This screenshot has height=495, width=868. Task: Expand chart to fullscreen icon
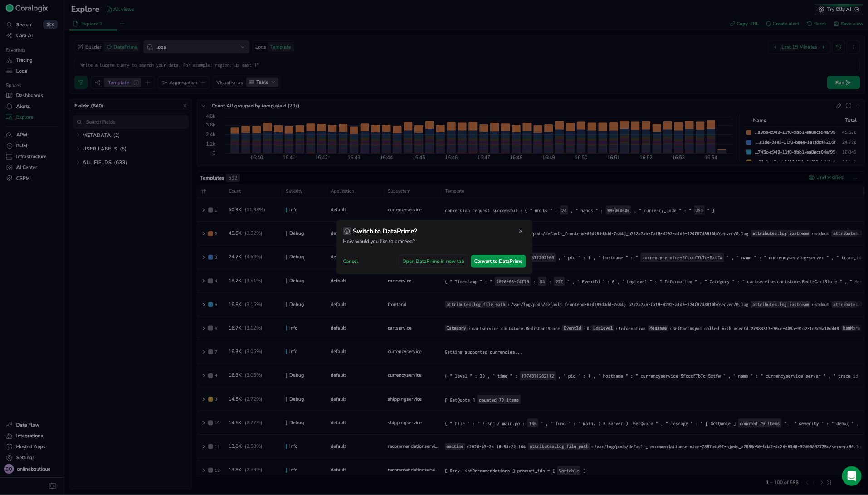pos(848,106)
